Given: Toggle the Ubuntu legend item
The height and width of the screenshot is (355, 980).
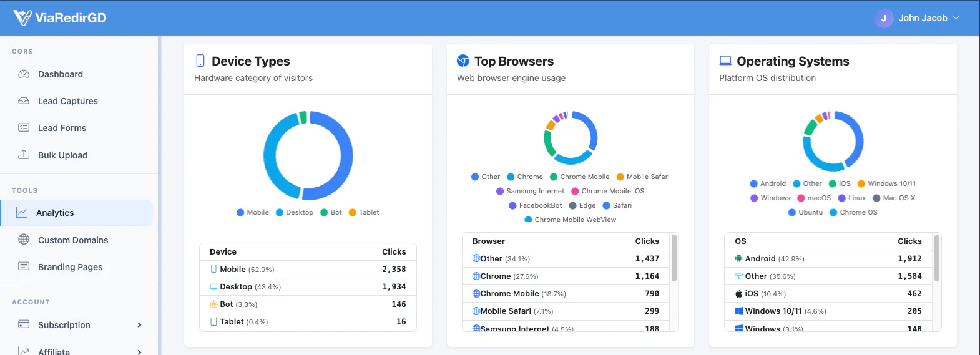Looking at the screenshot, I should pos(806,212).
